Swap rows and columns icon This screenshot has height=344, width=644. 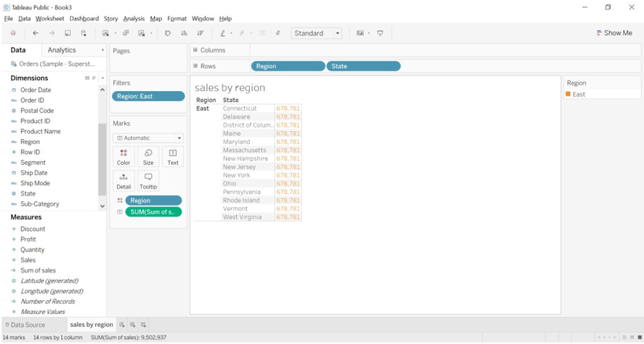pyautogui.click(x=167, y=33)
